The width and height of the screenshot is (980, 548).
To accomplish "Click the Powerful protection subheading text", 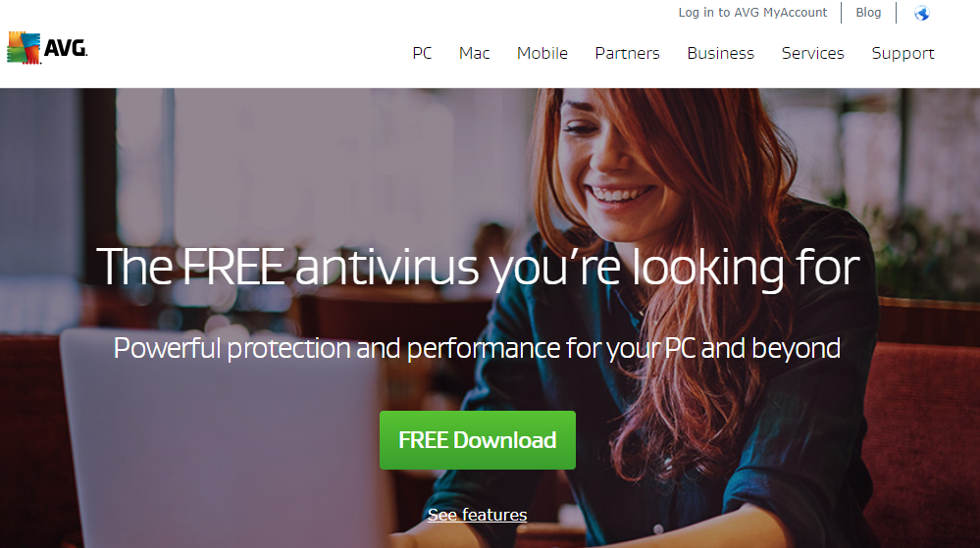I will (x=477, y=348).
